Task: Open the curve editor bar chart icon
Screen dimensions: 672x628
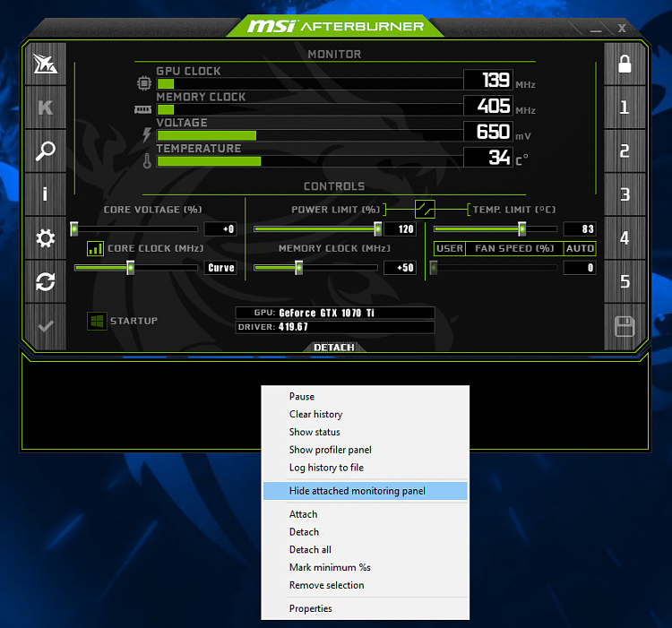Action: 95,248
